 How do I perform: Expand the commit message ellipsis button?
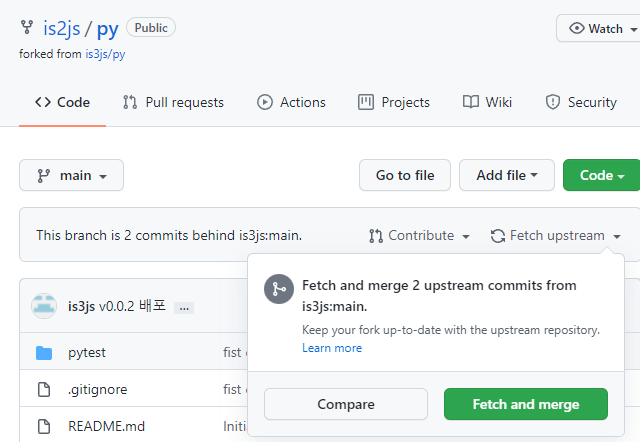(x=184, y=308)
